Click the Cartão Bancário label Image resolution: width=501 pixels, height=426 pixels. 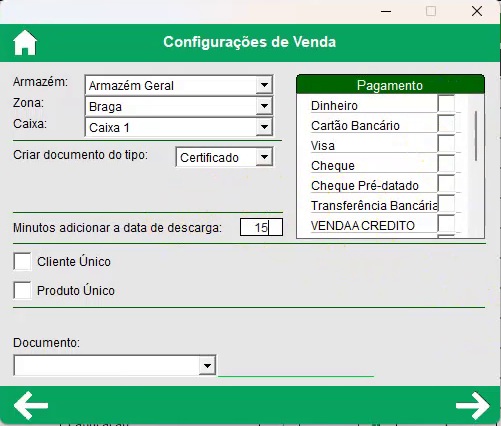click(355, 126)
